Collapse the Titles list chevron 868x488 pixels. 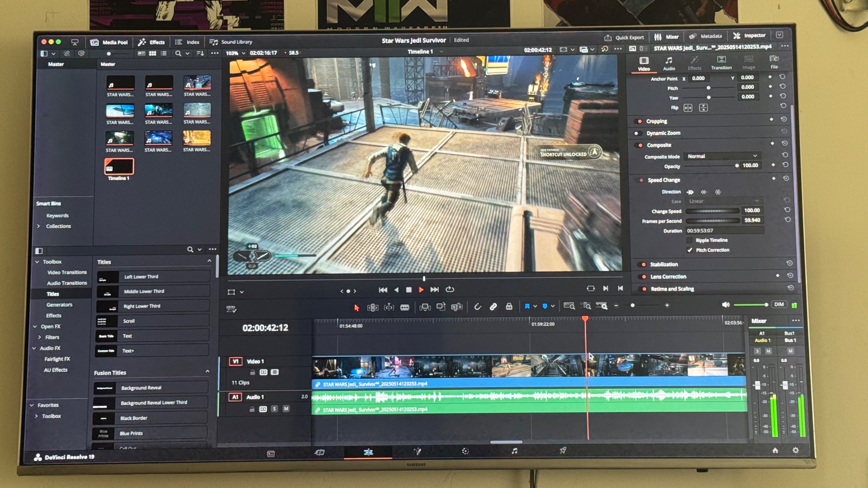click(209, 261)
